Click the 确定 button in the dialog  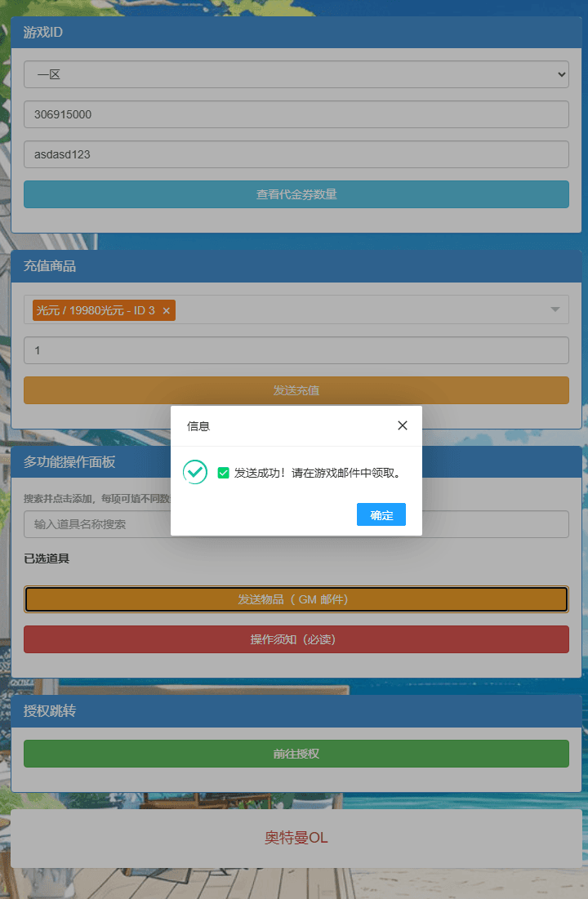pos(381,514)
